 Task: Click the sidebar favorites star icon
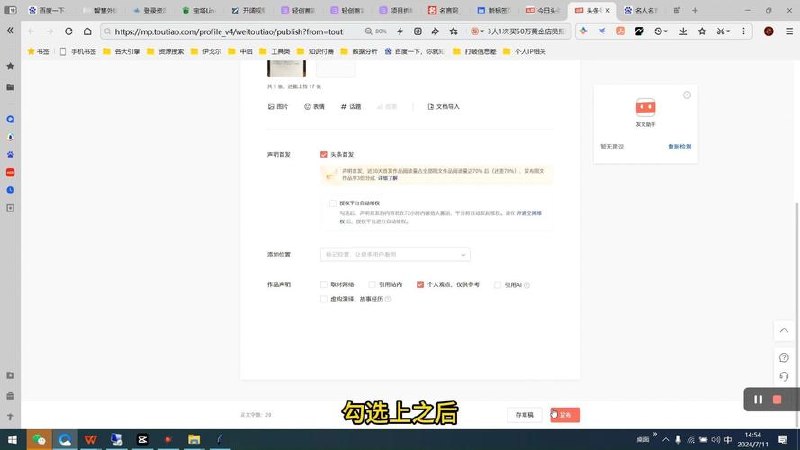pos(10,66)
